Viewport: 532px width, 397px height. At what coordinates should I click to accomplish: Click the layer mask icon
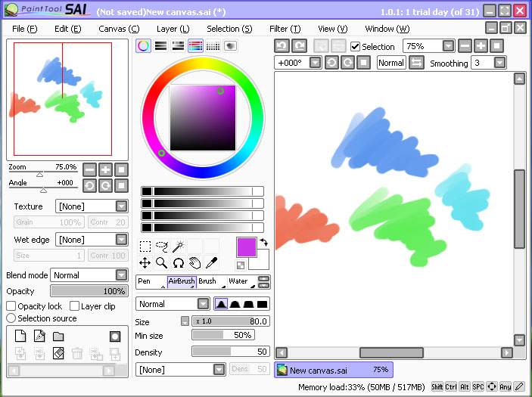tap(115, 336)
